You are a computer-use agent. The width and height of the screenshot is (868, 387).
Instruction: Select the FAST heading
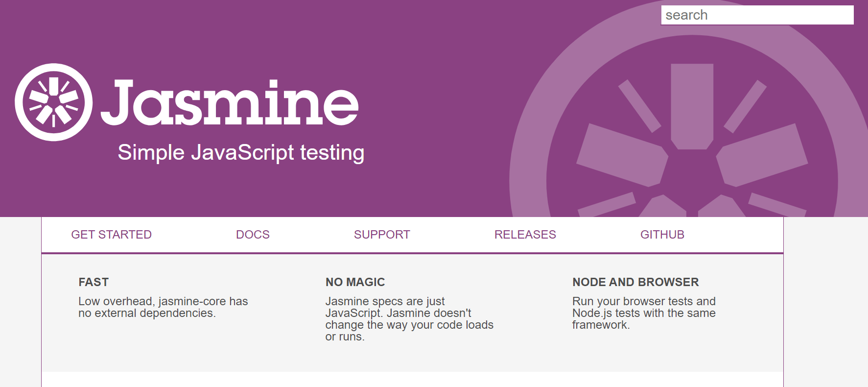point(94,282)
